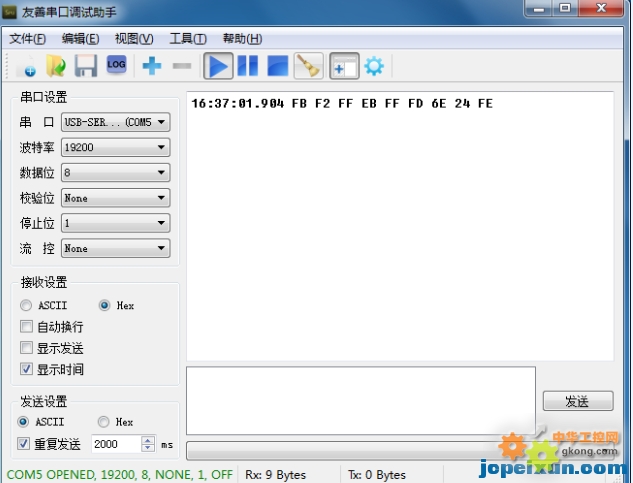Minimize the 友善串口调试助手 window
Image resolution: width=633 pixels, height=483 pixels.
pyautogui.click(x=540, y=8)
